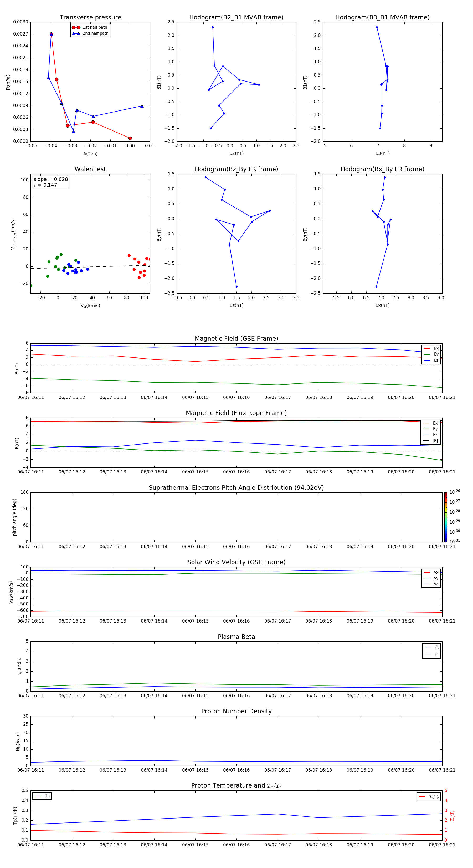Click the "Bz(nT)" x-axis label

pyautogui.click(x=236, y=306)
